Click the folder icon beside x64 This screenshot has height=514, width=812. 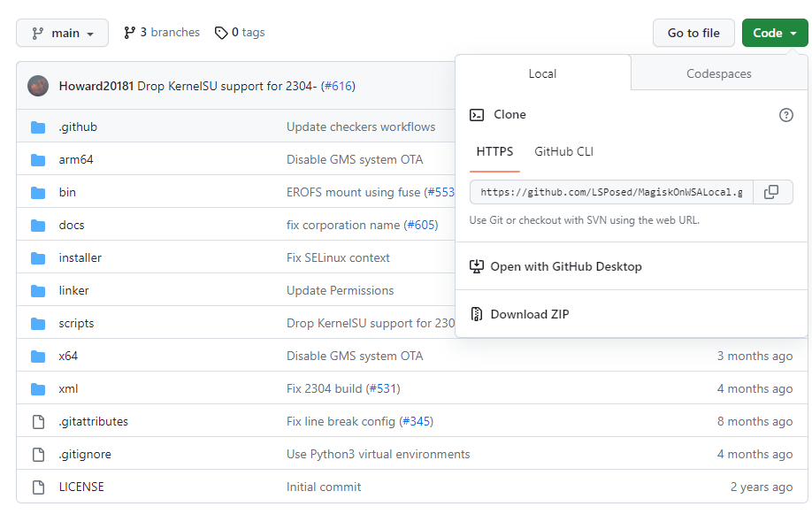pyautogui.click(x=38, y=356)
